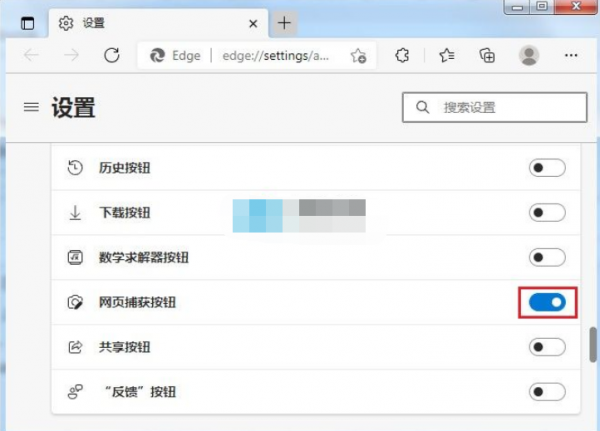Enable the 历史按钮 toggle
Image resolution: width=600 pixels, height=431 pixels.
pyautogui.click(x=547, y=168)
